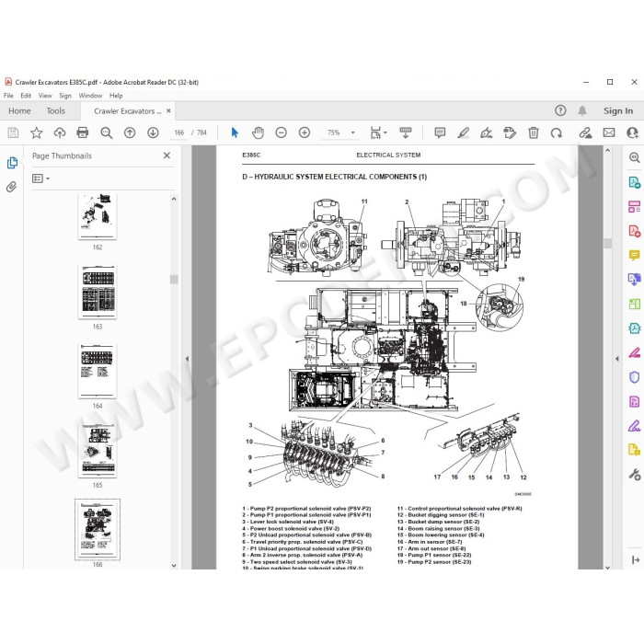This screenshot has height=644, width=644.
Task: Select page 162 thumbnail
Action: point(98,216)
